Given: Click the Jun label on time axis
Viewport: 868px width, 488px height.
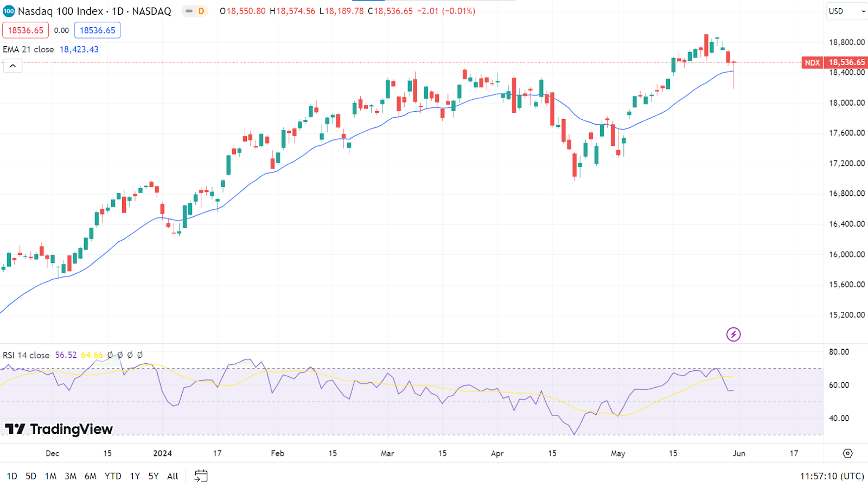Looking at the screenshot, I should pyautogui.click(x=739, y=453).
